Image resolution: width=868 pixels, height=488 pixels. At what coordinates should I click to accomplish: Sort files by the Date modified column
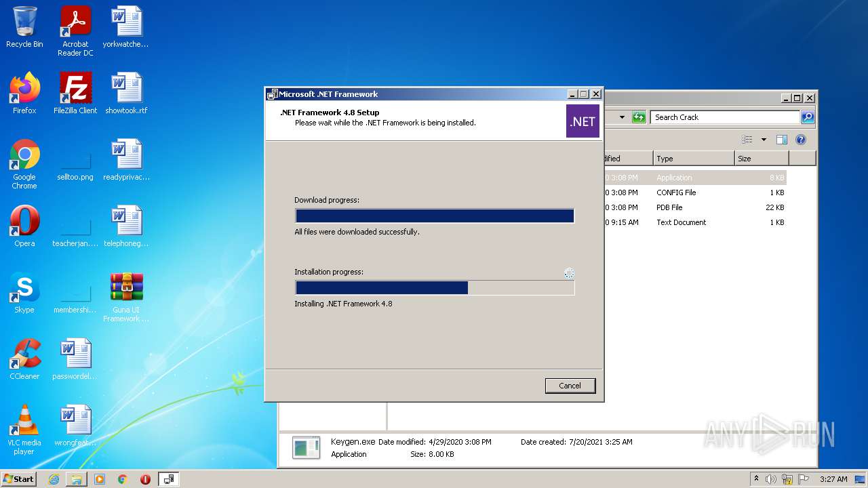628,159
